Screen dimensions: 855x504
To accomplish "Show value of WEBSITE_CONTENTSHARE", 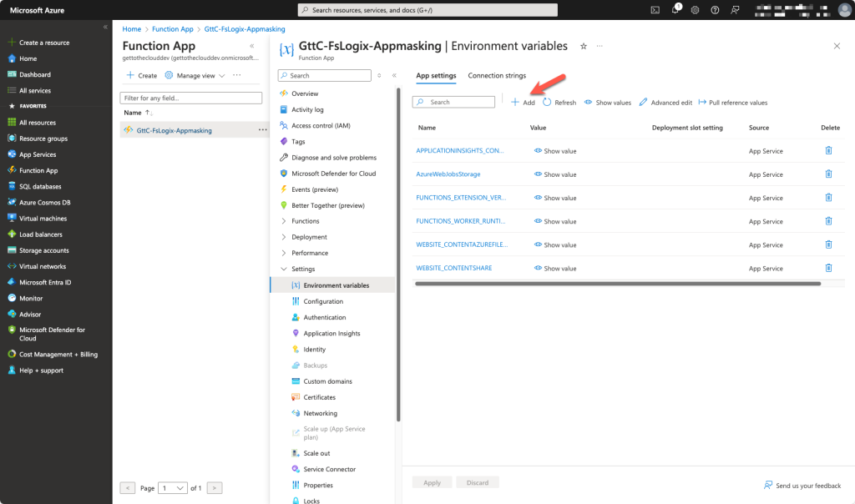I will 555,268.
